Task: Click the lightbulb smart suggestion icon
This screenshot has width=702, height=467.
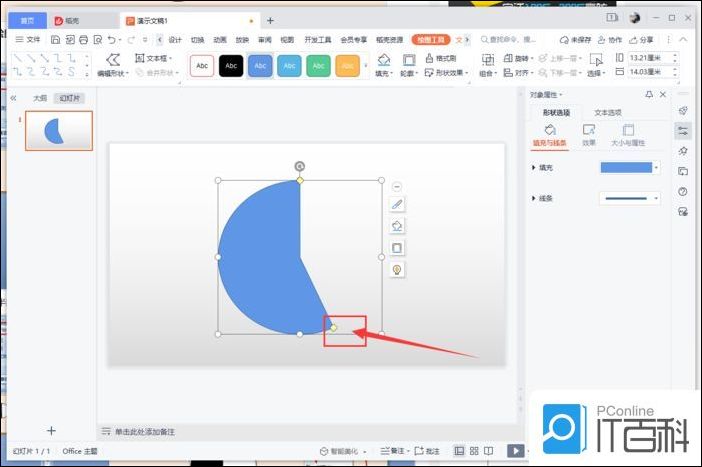Action: tap(397, 270)
